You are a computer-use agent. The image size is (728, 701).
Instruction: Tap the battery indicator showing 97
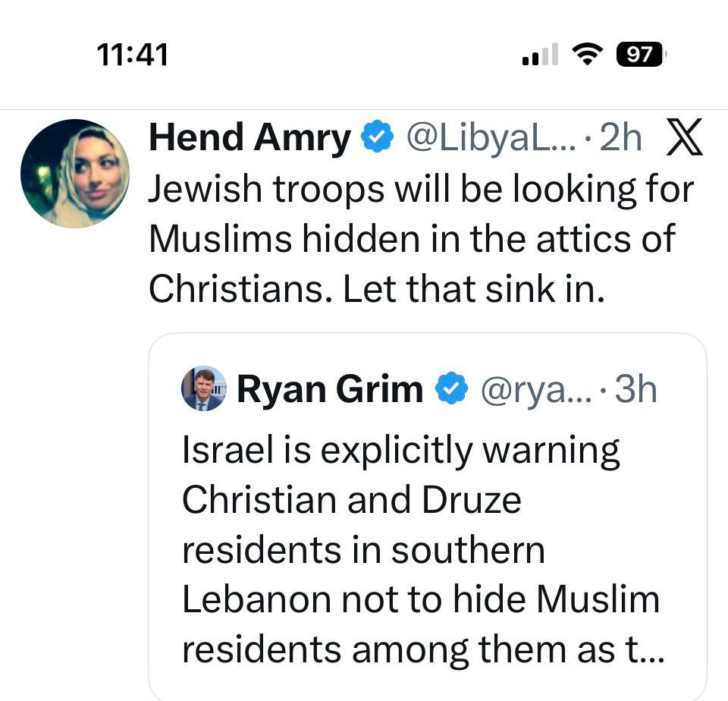(x=642, y=55)
